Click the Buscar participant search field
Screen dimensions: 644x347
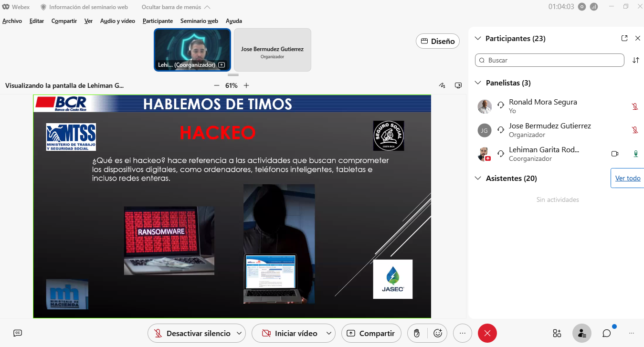549,60
